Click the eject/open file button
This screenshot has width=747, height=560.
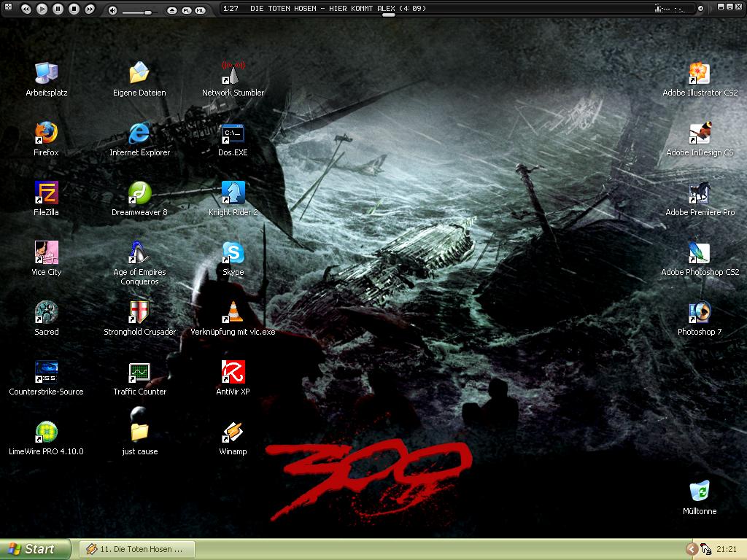pyautogui.click(x=172, y=10)
